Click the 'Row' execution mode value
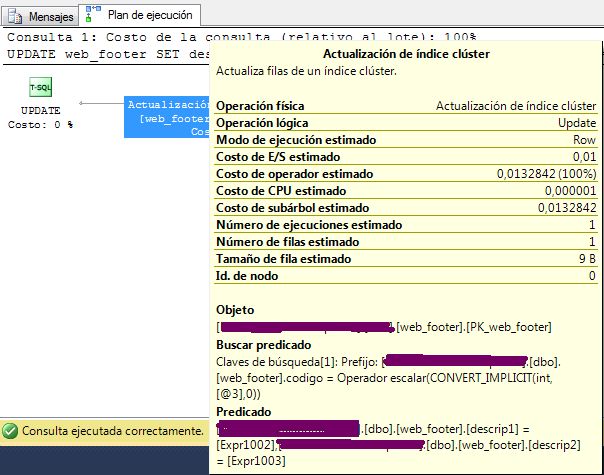 point(584,139)
